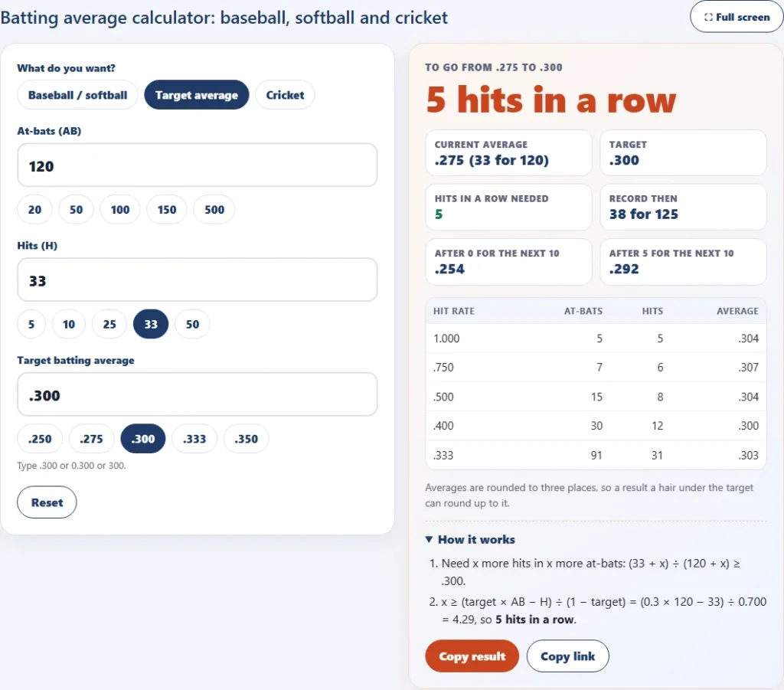Click the Record then 38 for 125 card
The width and height of the screenshot is (784, 690).
coord(683,207)
